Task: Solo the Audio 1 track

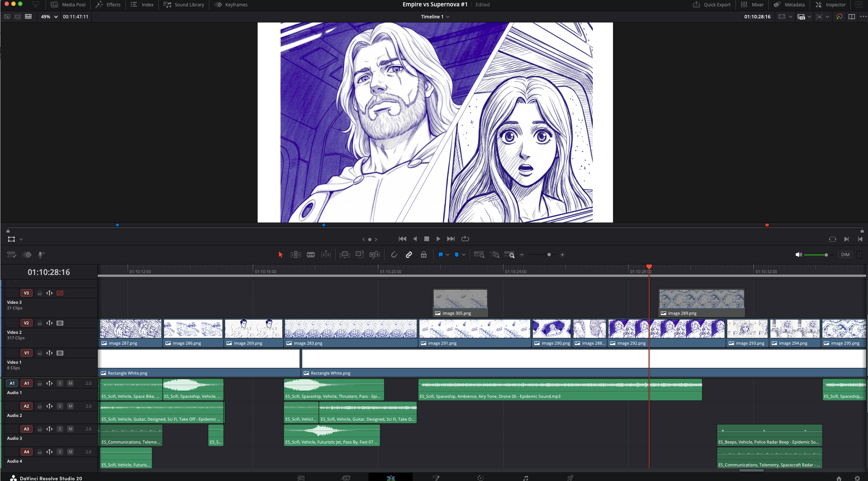Action: 60,383
